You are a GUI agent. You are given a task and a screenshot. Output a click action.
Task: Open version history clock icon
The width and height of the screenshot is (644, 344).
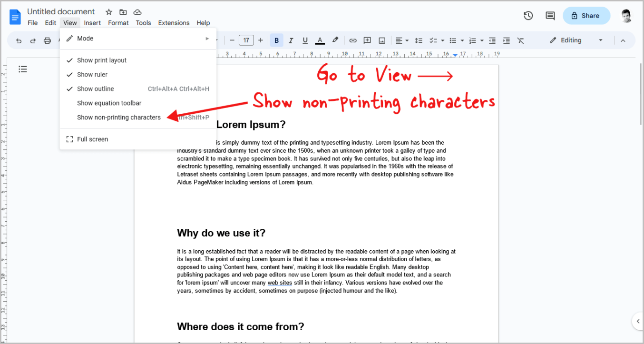528,16
